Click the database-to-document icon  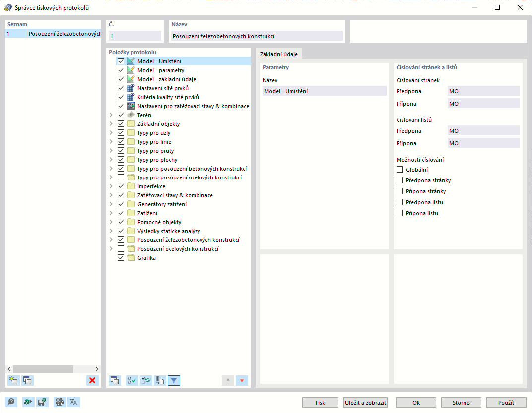tap(160, 380)
